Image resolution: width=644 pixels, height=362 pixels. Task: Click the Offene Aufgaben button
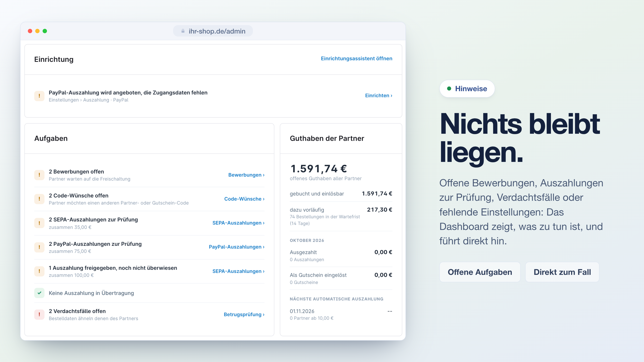pyautogui.click(x=480, y=272)
